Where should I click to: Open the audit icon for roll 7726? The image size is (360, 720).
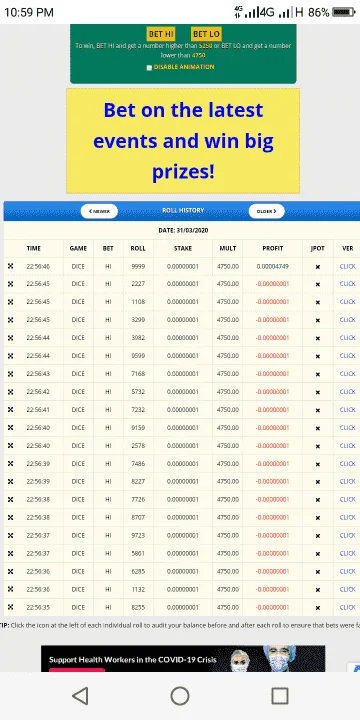(10, 499)
